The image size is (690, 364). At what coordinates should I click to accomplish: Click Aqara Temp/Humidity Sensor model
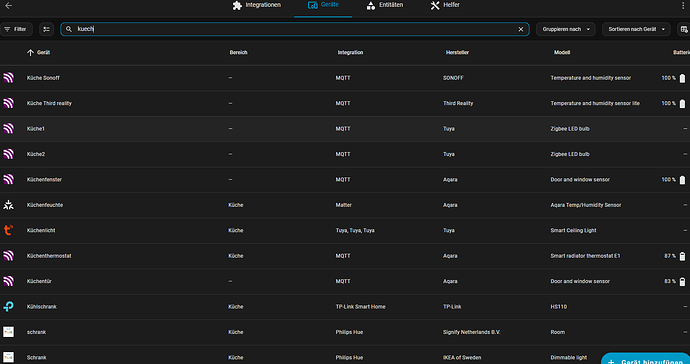pos(586,205)
